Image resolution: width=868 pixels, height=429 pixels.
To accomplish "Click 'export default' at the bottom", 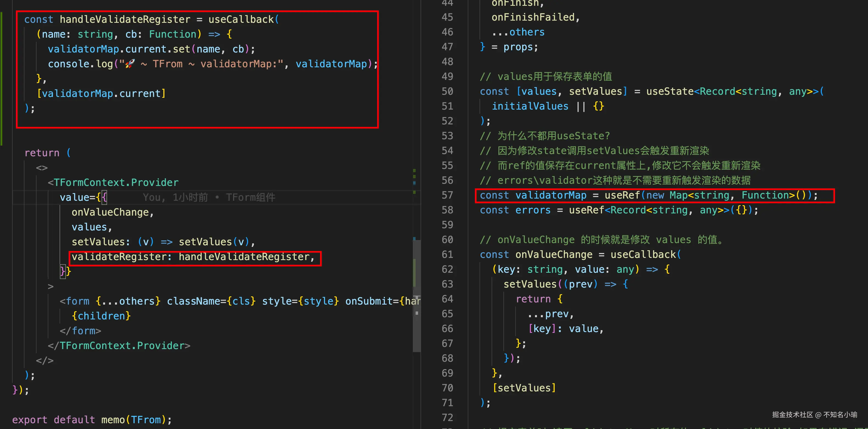I will (53, 420).
